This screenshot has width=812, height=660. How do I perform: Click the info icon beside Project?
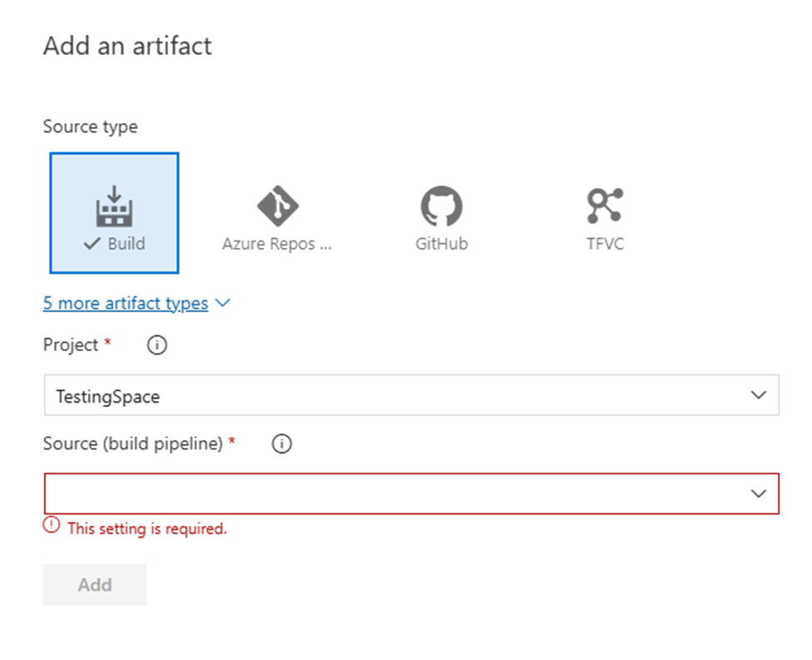point(157,345)
